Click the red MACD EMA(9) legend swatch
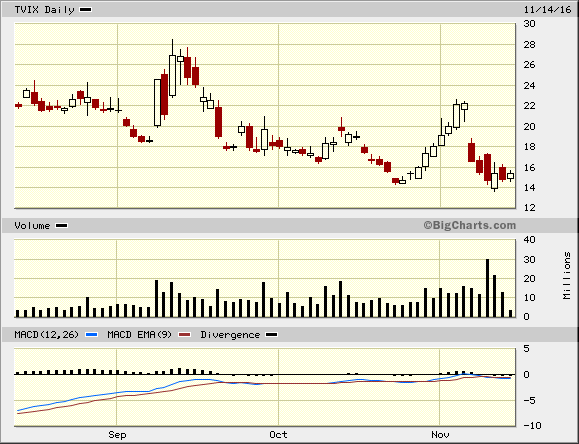The width and height of the screenshot is (579, 444). coord(185,335)
